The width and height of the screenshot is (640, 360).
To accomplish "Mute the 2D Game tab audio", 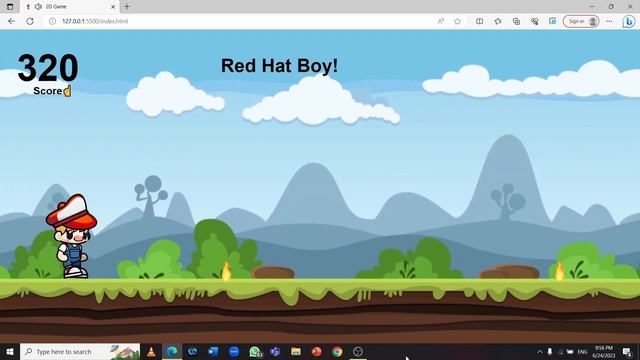I will [x=38, y=7].
